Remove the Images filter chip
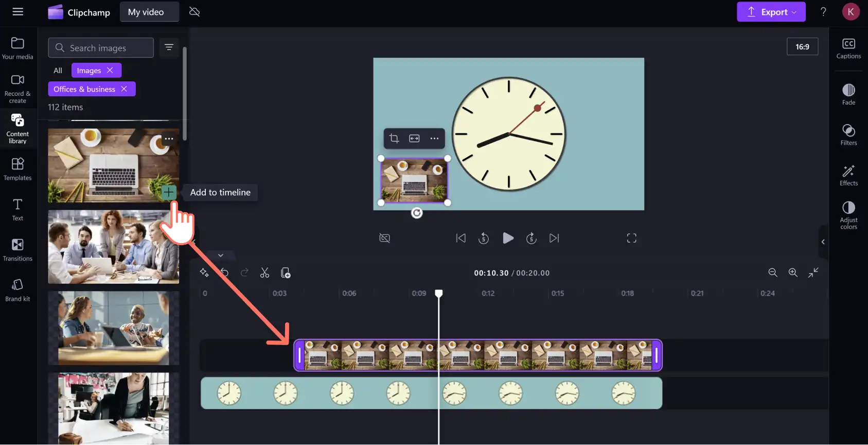This screenshot has width=868, height=445. tap(110, 70)
